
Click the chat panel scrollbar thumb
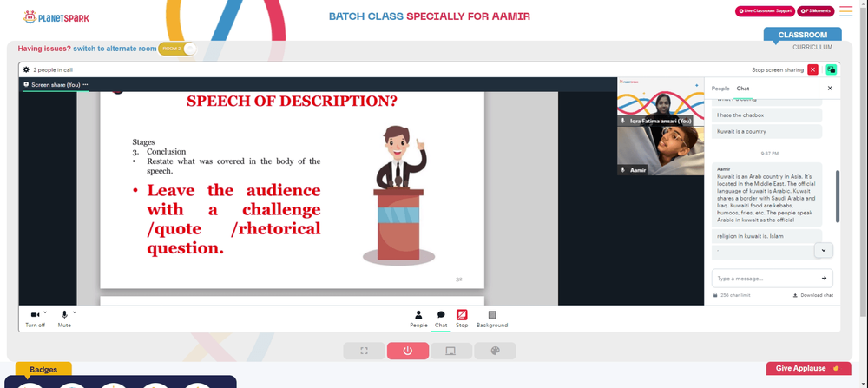click(x=838, y=196)
